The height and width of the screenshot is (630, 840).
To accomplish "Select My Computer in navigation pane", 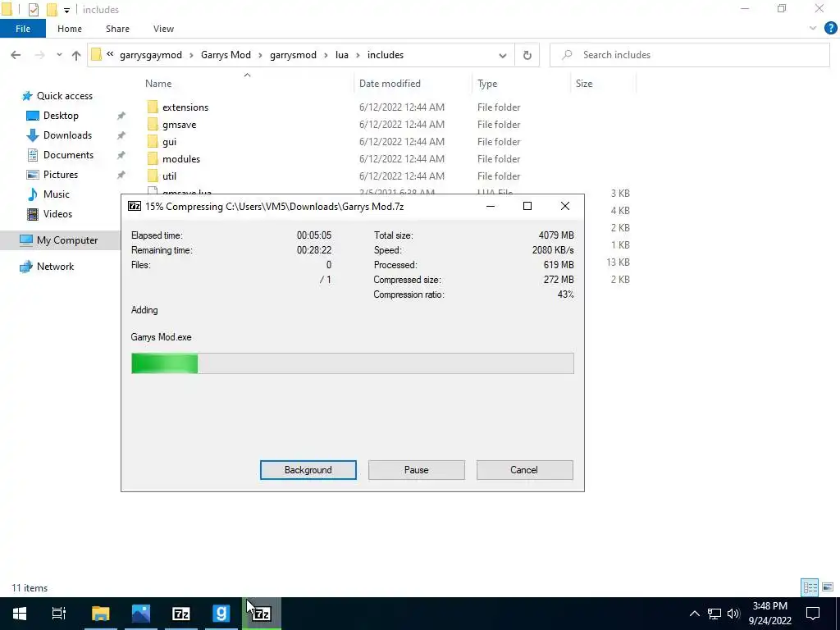I will coord(67,240).
